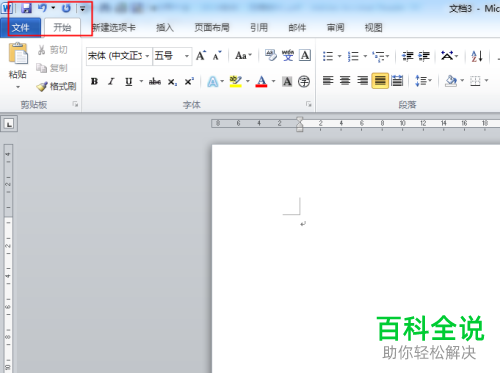Open the Change Case Aa dropdown
This screenshot has width=500, height=373.
[243, 56]
